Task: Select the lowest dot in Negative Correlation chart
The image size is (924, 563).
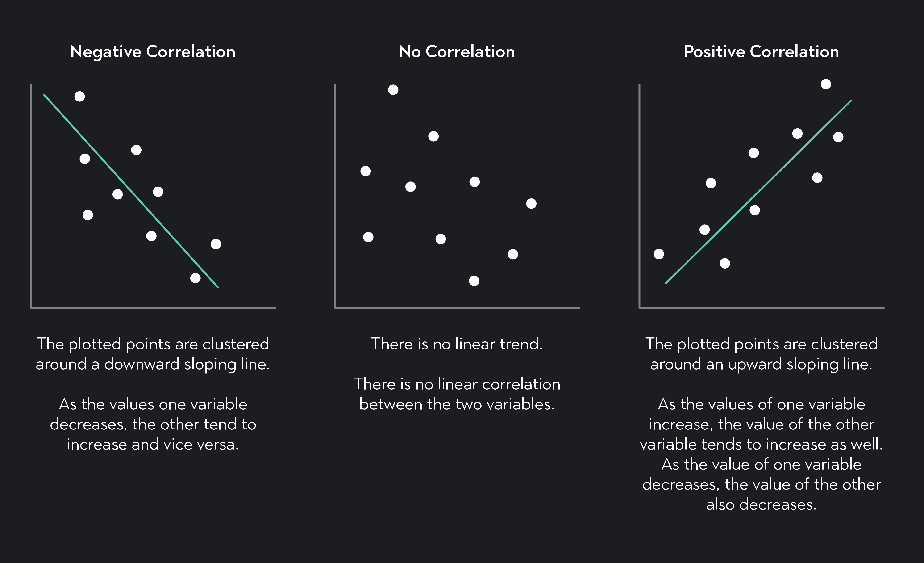Action: (x=195, y=278)
